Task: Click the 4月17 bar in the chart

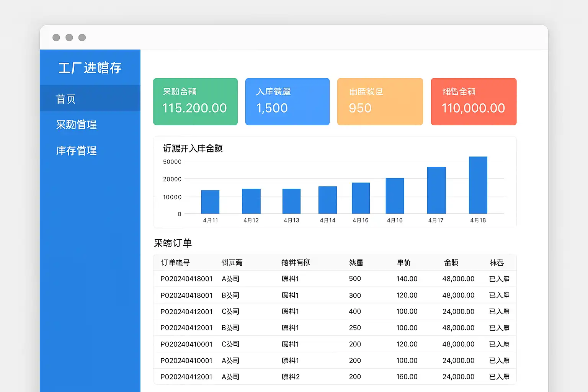Action: click(436, 190)
